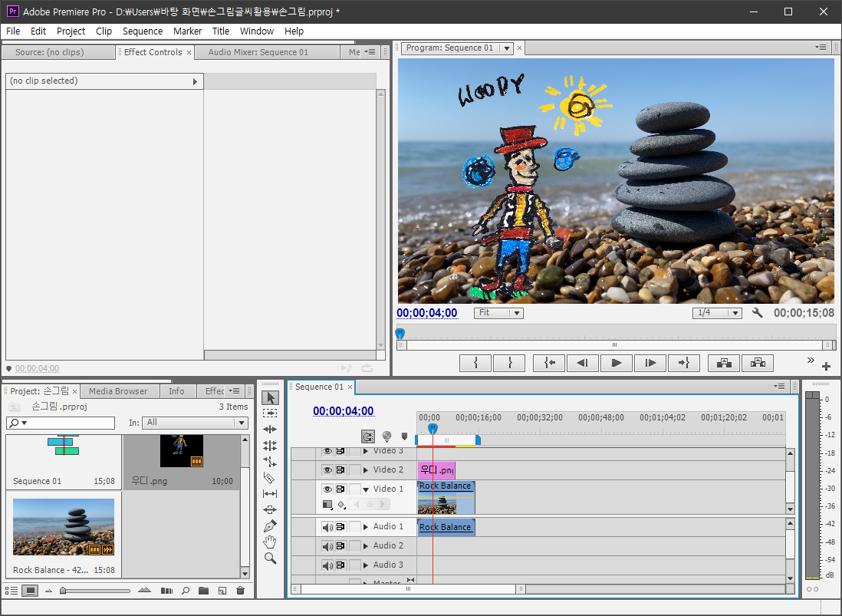Expand the Audio 2 track
This screenshot has height=616, width=842.
(x=366, y=546)
